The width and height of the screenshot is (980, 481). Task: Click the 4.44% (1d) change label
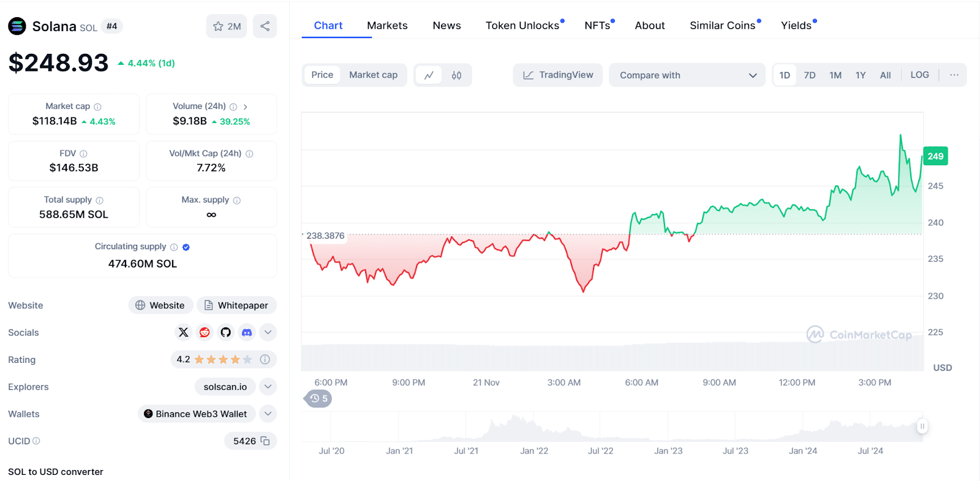click(x=146, y=63)
